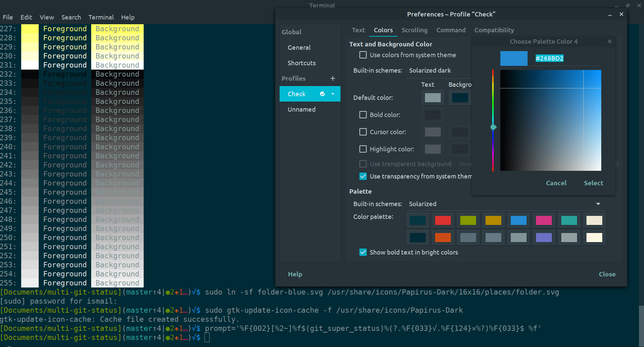Switch to the Compatibility tab
Screen dimensions: 644x347
pyautogui.click(x=494, y=30)
